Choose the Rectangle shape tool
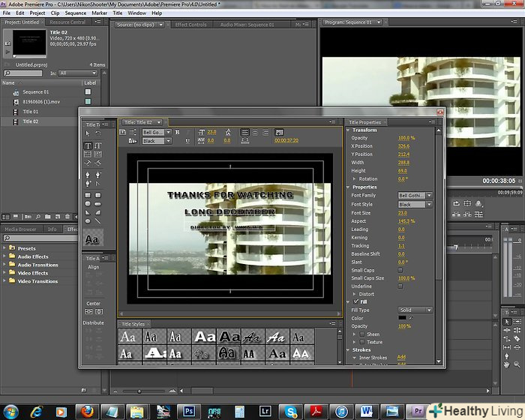The height and width of the screenshot is (420, 525). 88,193
